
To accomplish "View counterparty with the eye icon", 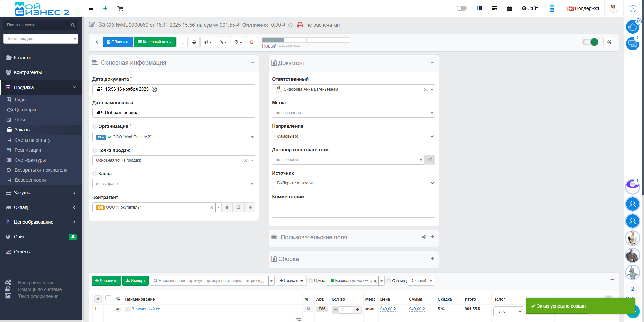I will 227,207.
